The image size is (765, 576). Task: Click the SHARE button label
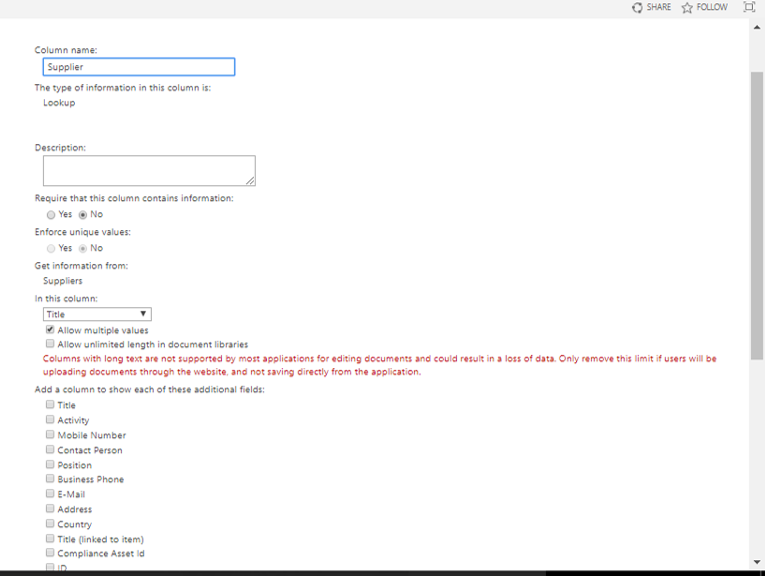(659, 7)
